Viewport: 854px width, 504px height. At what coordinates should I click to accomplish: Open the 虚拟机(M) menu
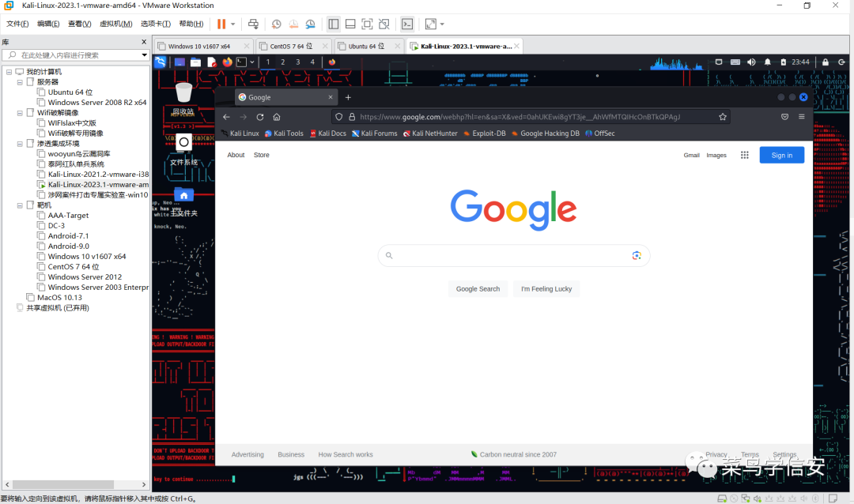[115, 24]
